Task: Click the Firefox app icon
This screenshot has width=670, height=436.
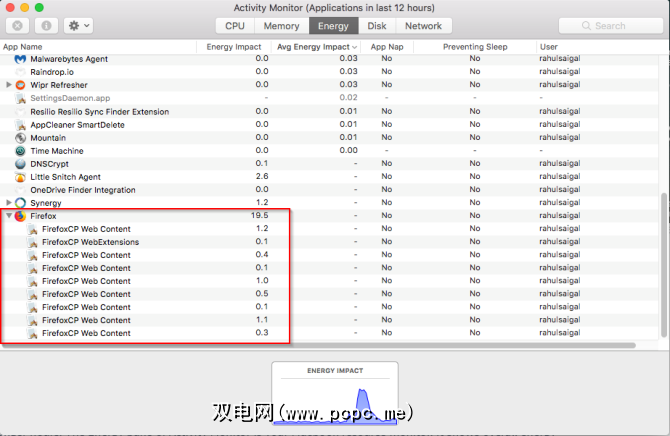Action: pyautogui.click(x=20, y=216)
